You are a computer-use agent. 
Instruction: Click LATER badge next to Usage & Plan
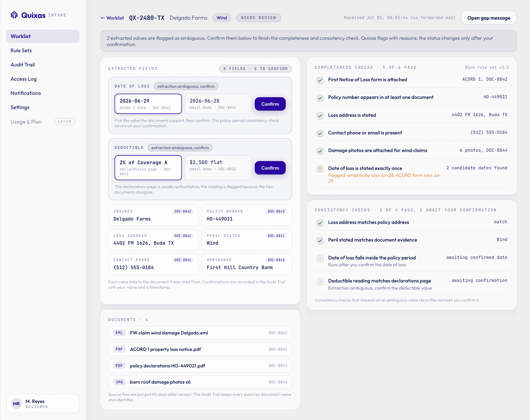pos(65,122)
